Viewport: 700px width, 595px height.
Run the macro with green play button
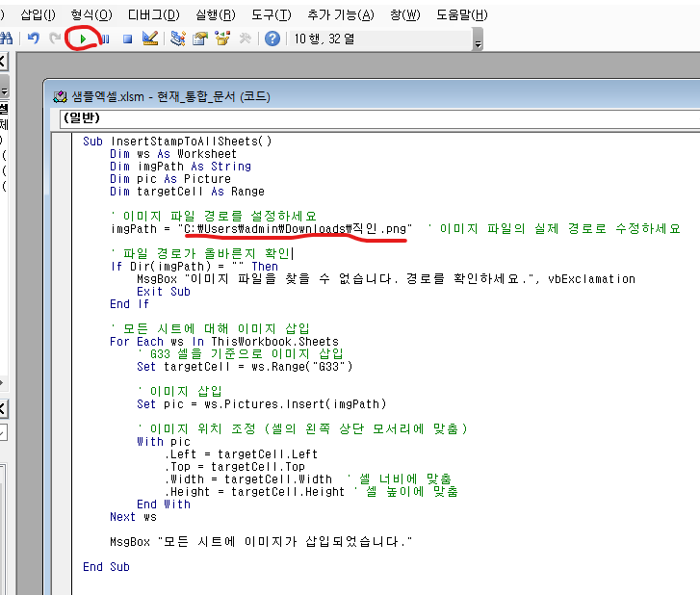[83, 39]
